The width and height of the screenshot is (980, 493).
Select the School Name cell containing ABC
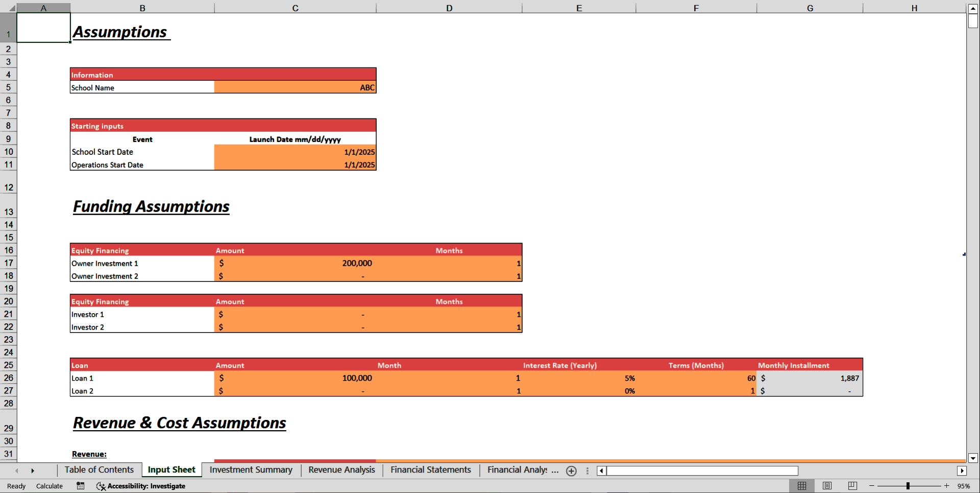coord(295,87)
